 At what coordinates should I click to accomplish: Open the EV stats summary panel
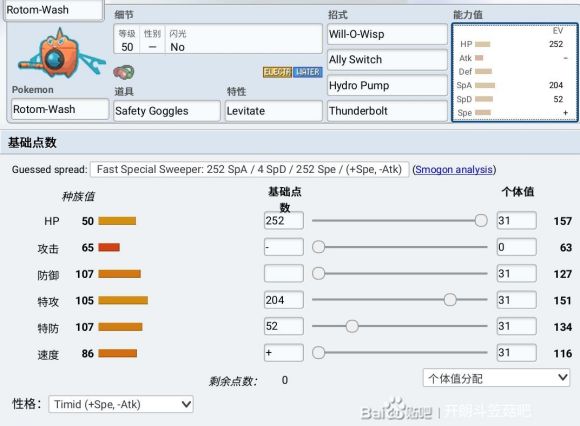[515, 72]
